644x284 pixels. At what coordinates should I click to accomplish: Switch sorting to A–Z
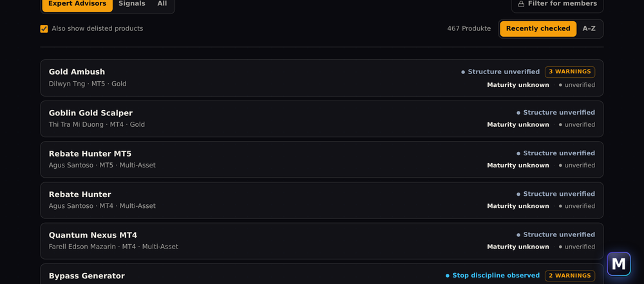[x=589, y=29]
